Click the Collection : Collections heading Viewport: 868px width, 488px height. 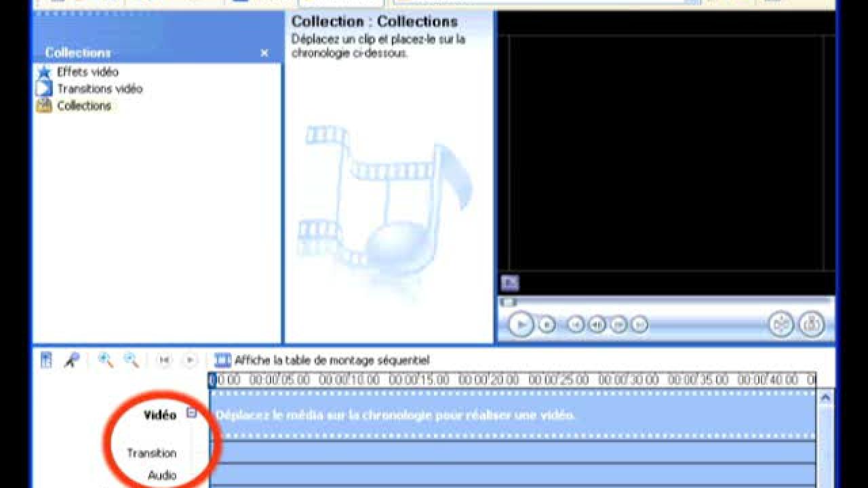(374, 22)
